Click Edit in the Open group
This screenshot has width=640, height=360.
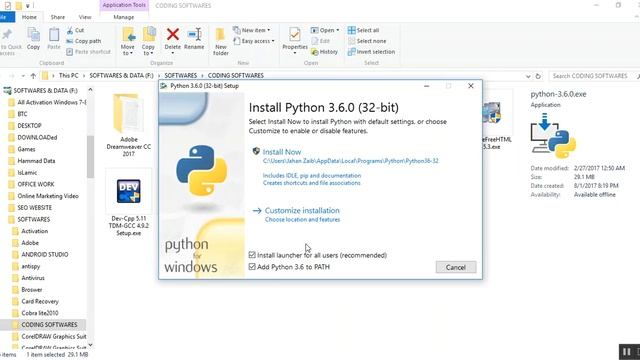pyautogui.click(x=320, y=41)
